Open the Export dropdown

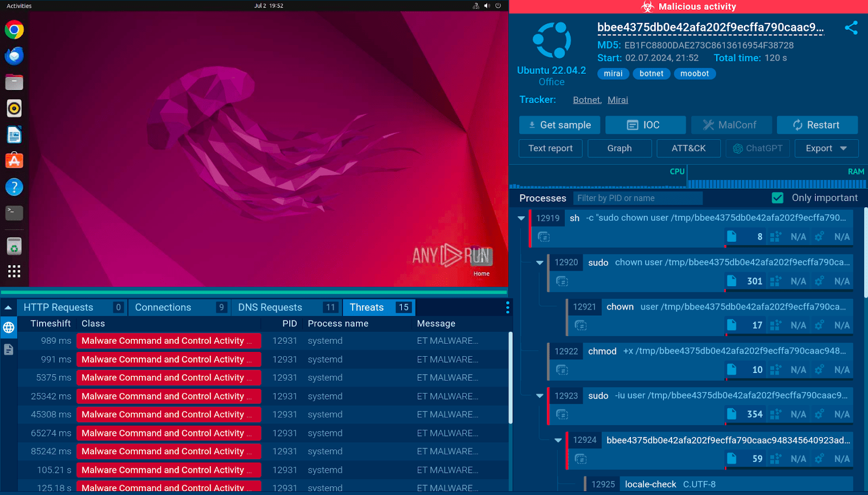point(826,149)
